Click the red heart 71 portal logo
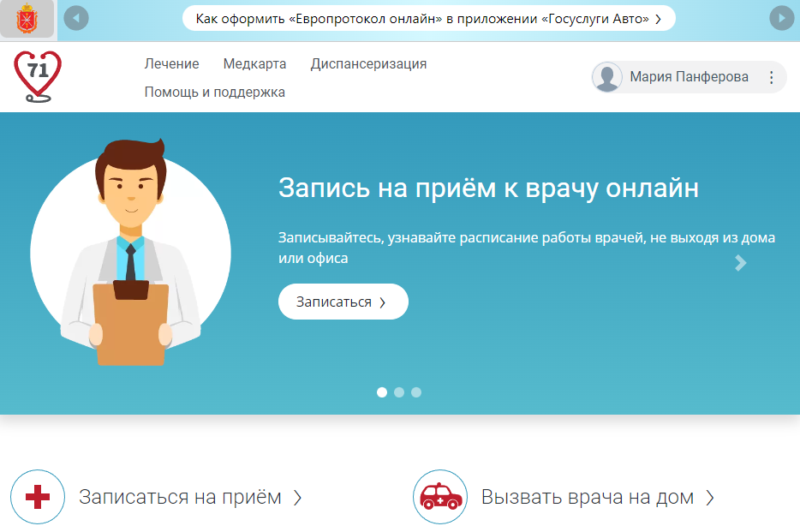 [x=37, y=76]
